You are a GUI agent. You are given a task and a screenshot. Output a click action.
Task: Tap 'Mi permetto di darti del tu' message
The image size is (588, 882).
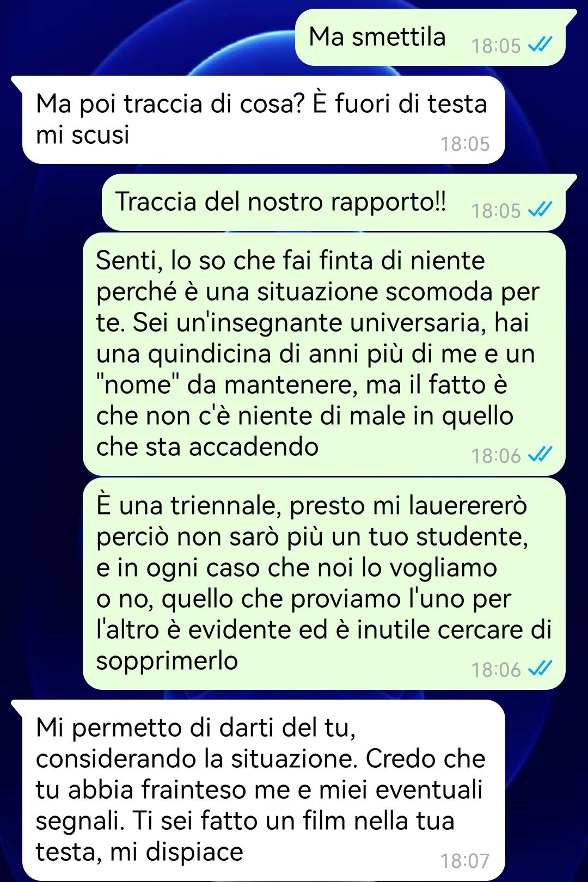coord(264,790)
